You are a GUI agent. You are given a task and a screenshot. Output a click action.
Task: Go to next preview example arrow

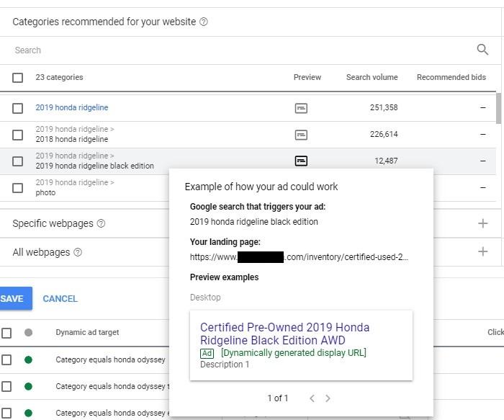[328, 398]
